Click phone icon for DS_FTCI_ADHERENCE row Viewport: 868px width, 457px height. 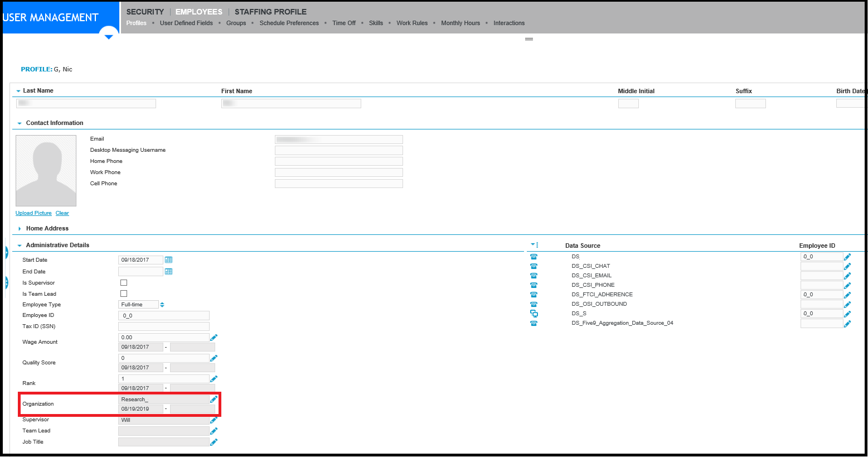(x=534, y=295)
